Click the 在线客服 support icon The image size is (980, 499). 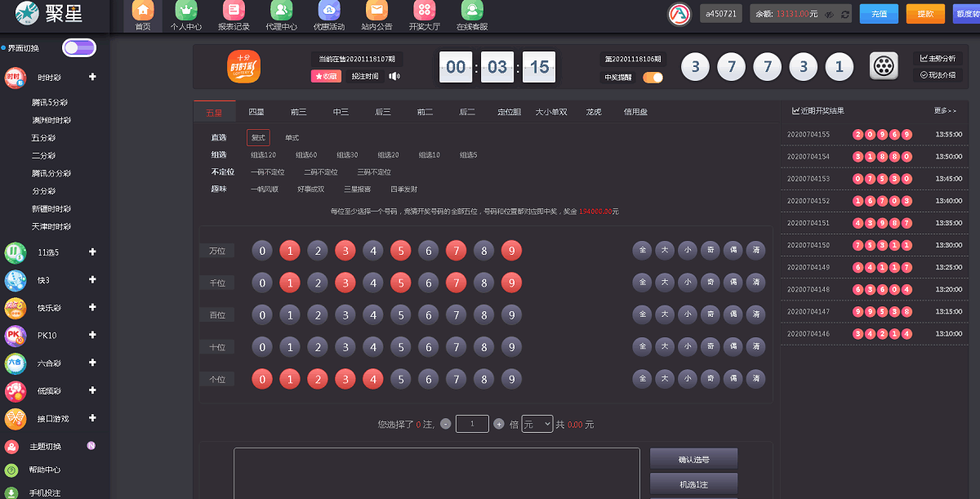[471, 11]
